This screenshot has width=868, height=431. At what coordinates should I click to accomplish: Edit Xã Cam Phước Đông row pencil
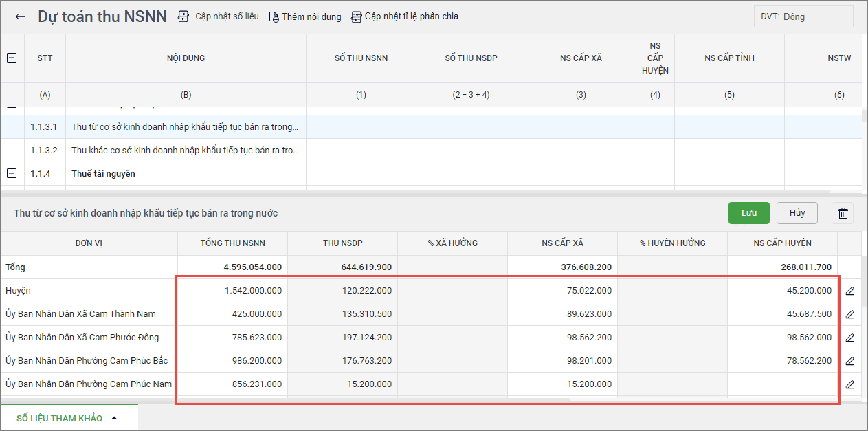coord(849,338)
